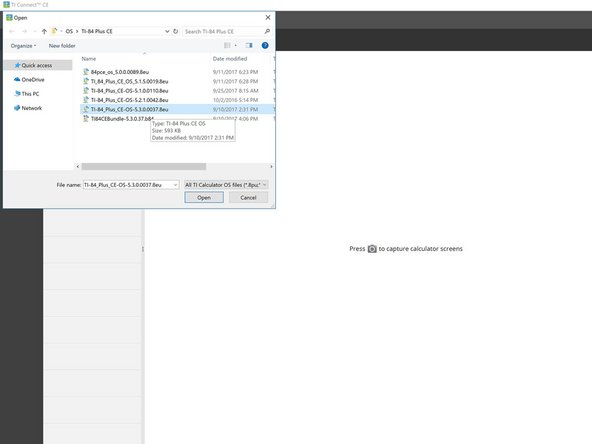Select OneDrive in the navigation pane
This screenshot has width=592, height=444.
pyautogui.click(x=33, y=80)
